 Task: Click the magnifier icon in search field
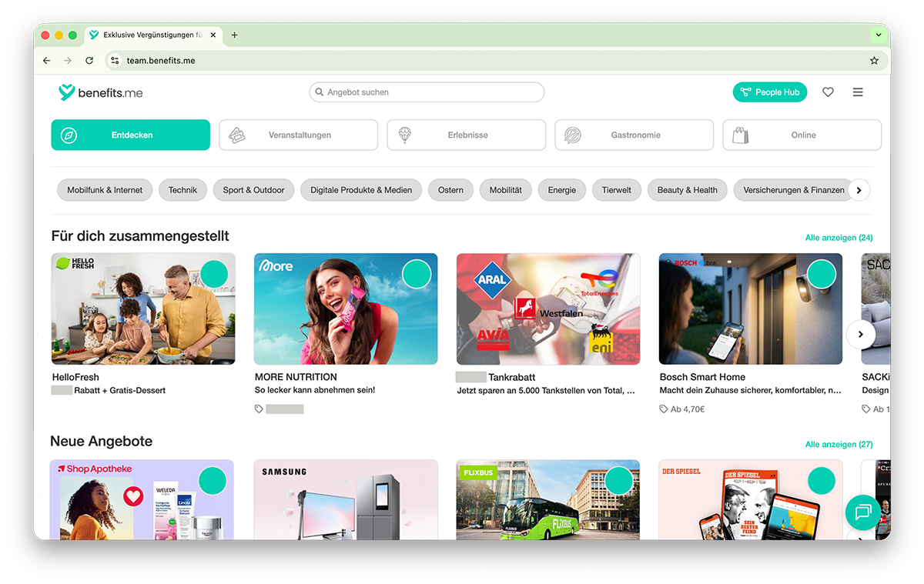point(320,92)
